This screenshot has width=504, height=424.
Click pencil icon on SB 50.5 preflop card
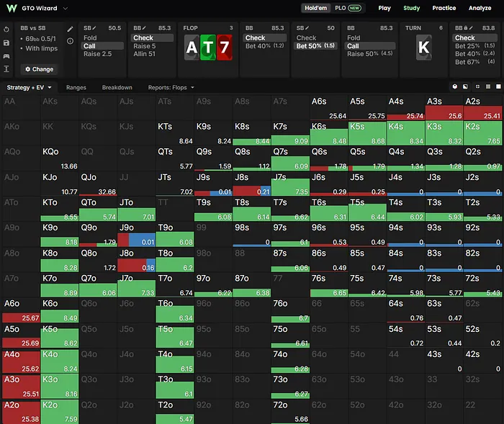(x=94, y=28)
